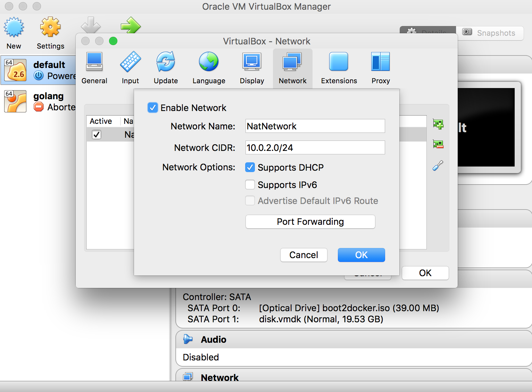Viewport: 532px width, 392px height.
Task: Open the Extensions preferences tab
Action: pyautogui.click(x=339, y=68)
